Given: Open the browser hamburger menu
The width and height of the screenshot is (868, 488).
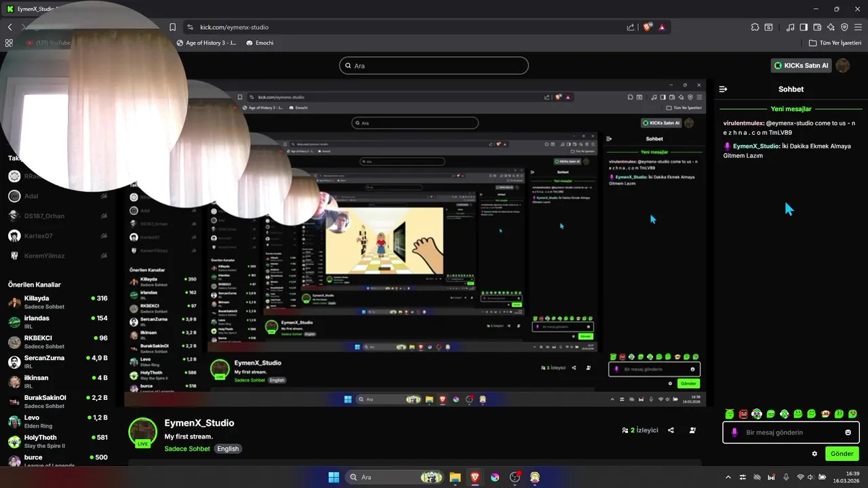Looking at the screenshot, I should 858,27.
